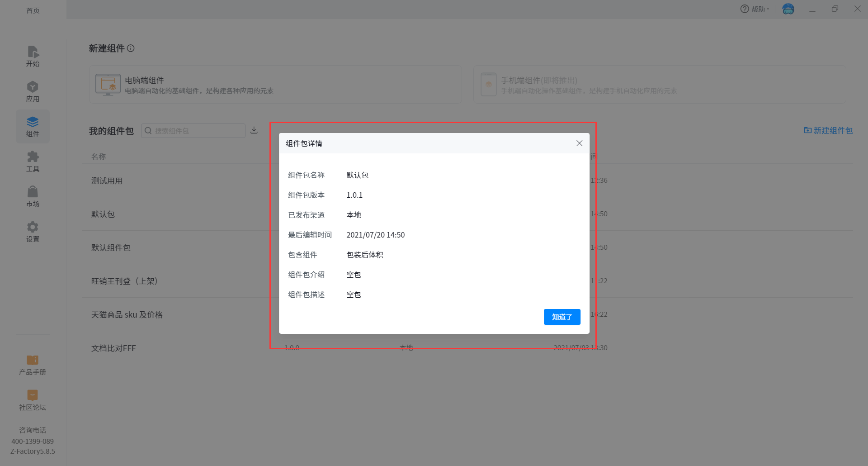
Task: Click the info icon next to 新建组件
Action: point(131,48)
